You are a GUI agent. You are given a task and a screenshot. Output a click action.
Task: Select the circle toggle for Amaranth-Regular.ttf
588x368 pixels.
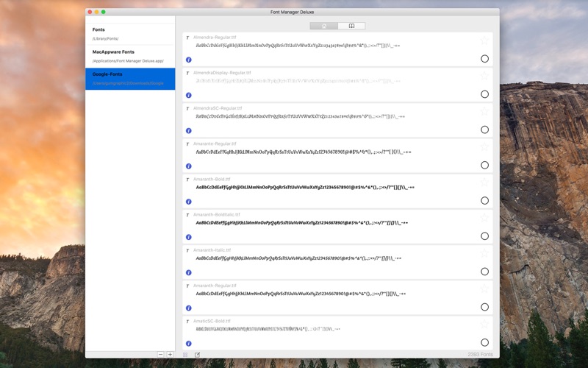tap(484, 307)
